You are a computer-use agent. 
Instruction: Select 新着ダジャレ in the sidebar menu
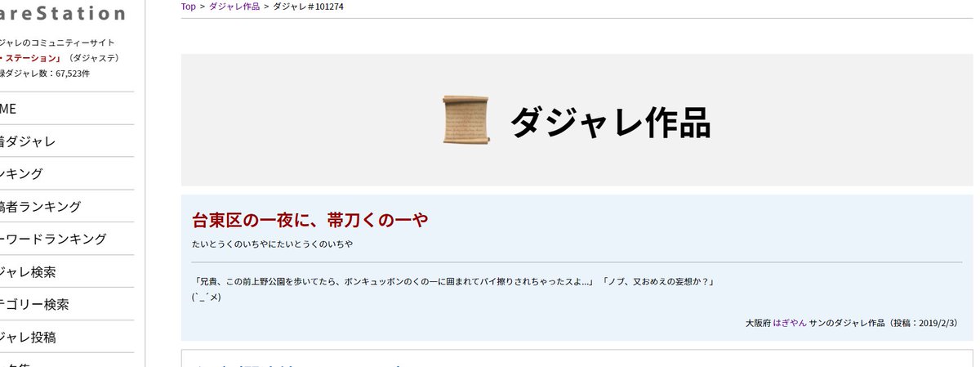(x=66, y=141)
